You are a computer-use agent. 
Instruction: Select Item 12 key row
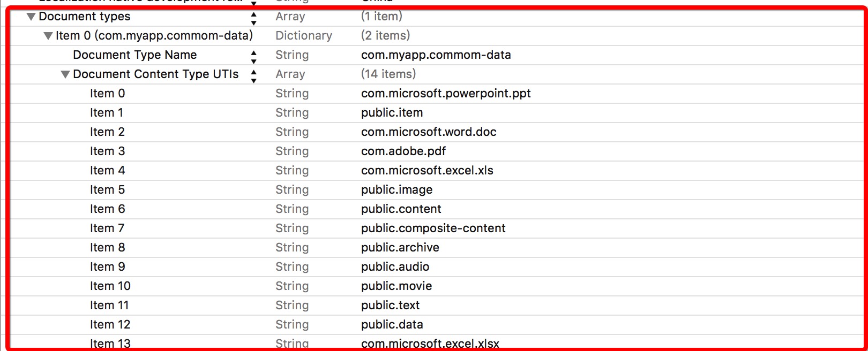110,325
